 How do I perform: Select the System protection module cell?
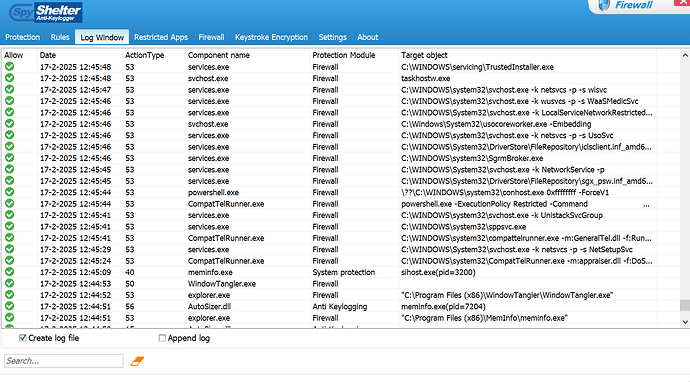coord(344,272)
